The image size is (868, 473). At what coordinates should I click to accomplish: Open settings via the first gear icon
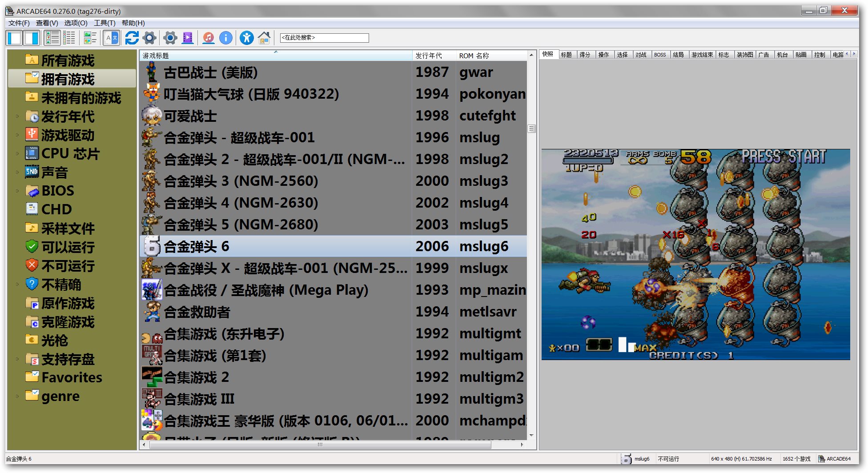150,38
